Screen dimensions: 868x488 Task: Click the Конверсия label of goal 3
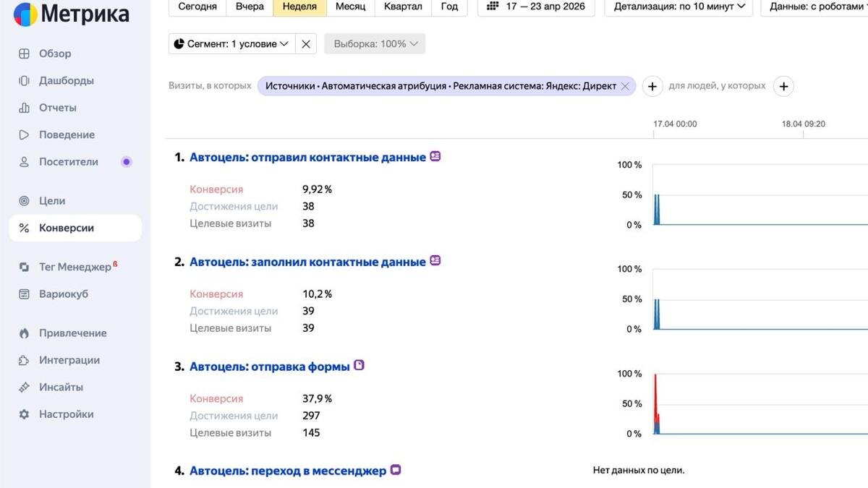216,398
